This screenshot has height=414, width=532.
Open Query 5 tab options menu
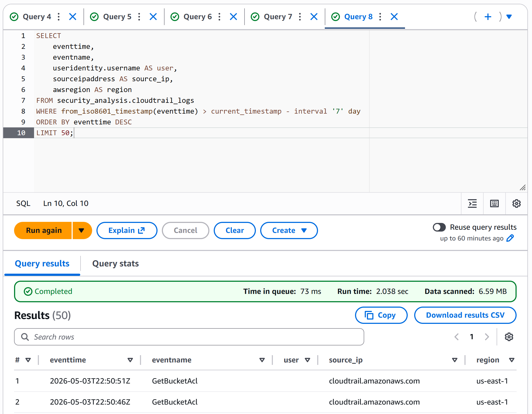pyautogui.click(x=139, y=17)
